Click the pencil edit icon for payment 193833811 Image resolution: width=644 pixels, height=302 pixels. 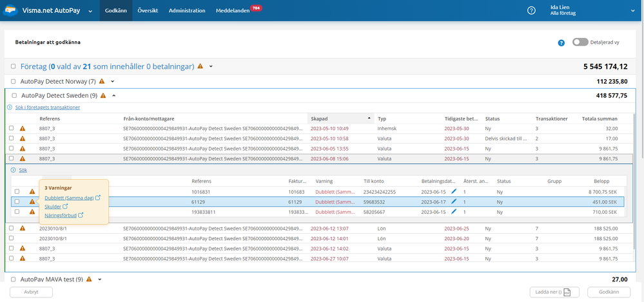pyautogui.click(x=454, y=211)
